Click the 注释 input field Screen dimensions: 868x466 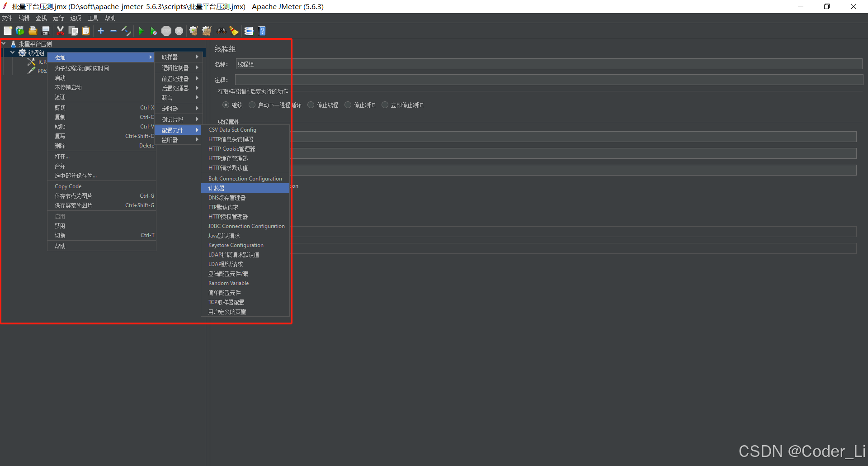549,80
